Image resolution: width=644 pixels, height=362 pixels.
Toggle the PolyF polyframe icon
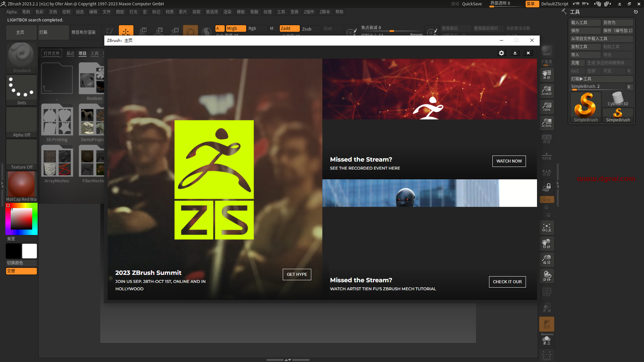point(546,292)
